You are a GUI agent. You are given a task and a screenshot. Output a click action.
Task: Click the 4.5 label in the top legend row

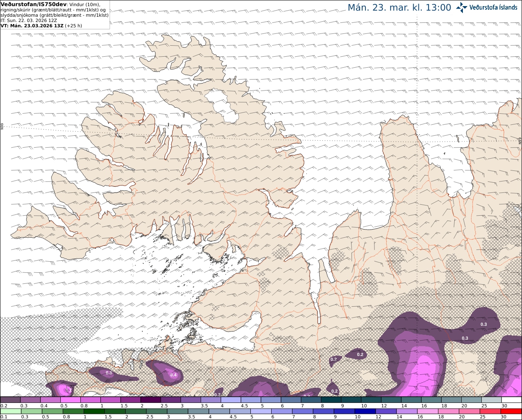tap(245, 406)
